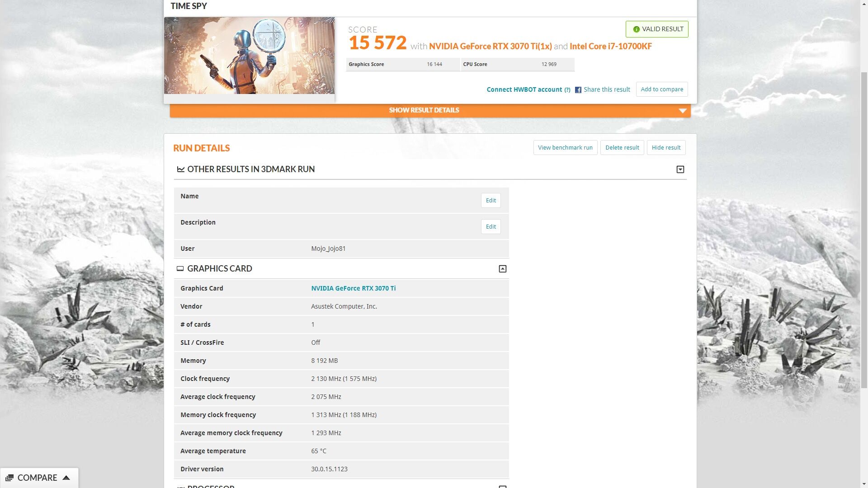
Task: Click the Time Spy benchmark thumbnail
Action: coord(249,56)
